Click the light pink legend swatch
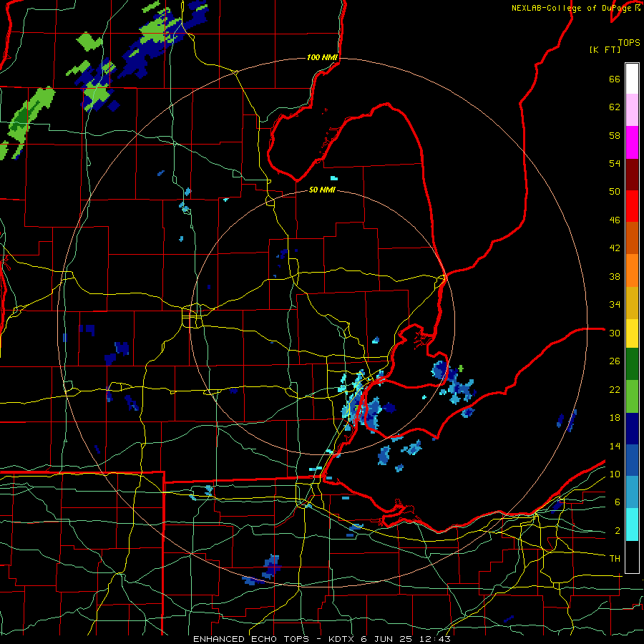 [x=632, y=110]
